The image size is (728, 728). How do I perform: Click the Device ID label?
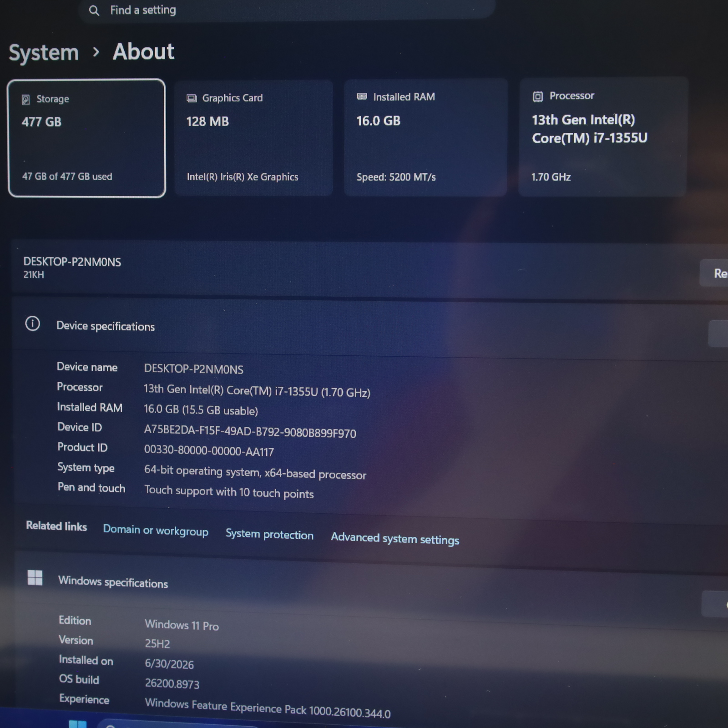coord(80,427)
